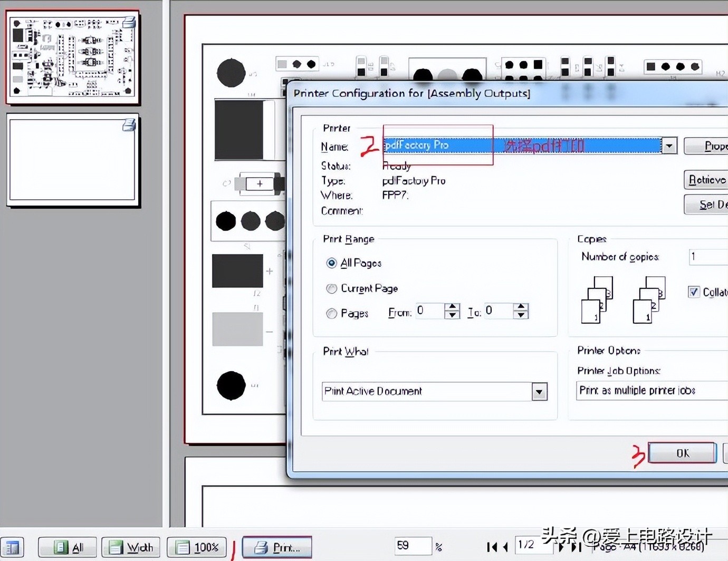The height and width of the screenshot is (561, 728).
Task: Open the Print... dialog button
Action: click(276, 547)
